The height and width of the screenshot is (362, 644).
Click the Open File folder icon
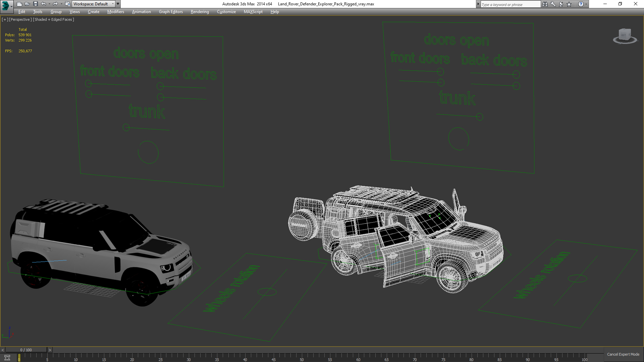[x=27, y=4]
